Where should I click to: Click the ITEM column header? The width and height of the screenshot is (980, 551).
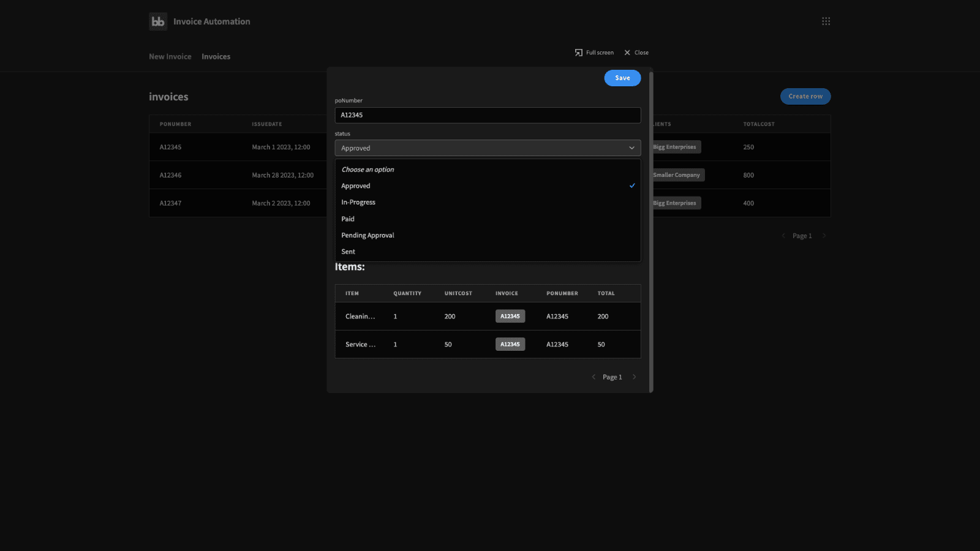352,293
